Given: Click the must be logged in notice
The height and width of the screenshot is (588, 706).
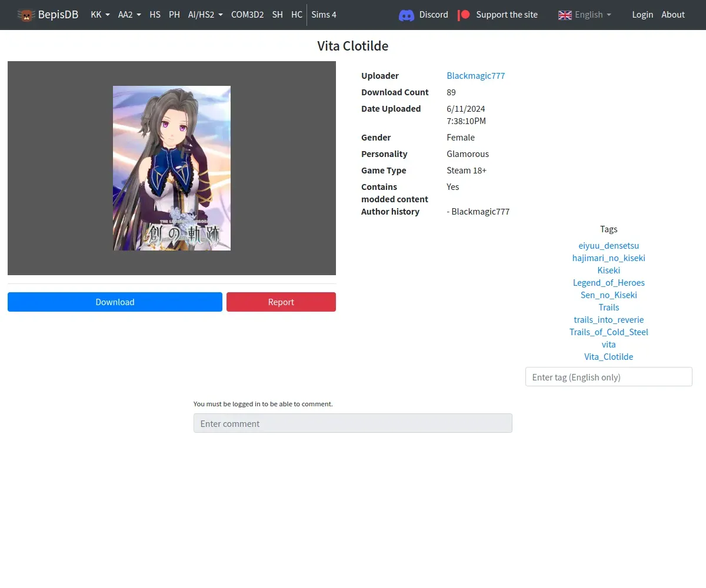Looking at the screenshot, I should [x=263, y=404].
